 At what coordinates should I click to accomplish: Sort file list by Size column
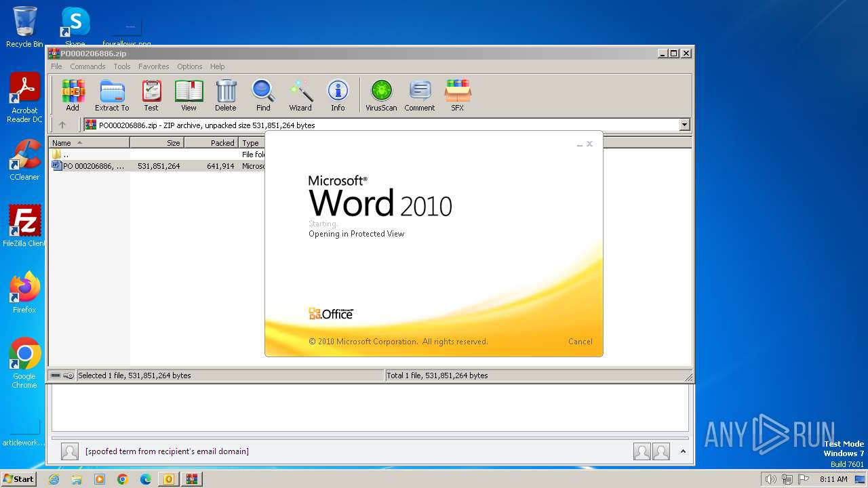click(x=157, y=143)
